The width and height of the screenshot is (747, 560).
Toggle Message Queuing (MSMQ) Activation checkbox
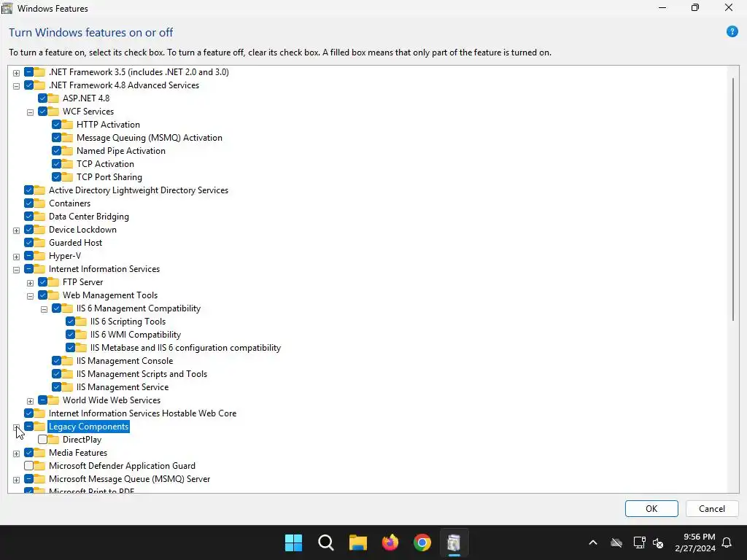56,138
